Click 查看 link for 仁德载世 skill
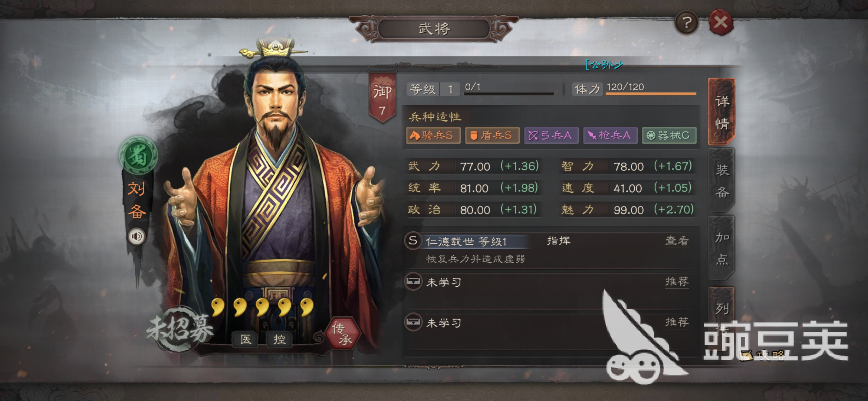 [x=677, y=241]
